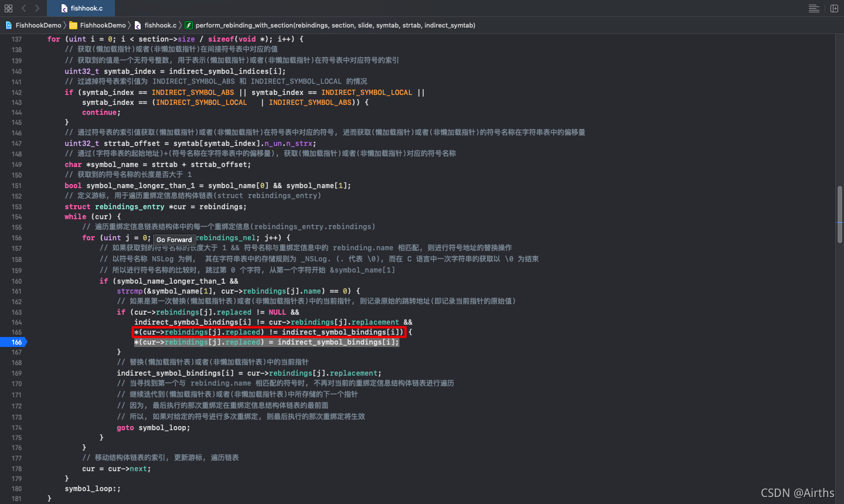This screenshot has width=844, height=504.
Task: Click line number 154 in the gutter
Action: click(x=16, y=217)
